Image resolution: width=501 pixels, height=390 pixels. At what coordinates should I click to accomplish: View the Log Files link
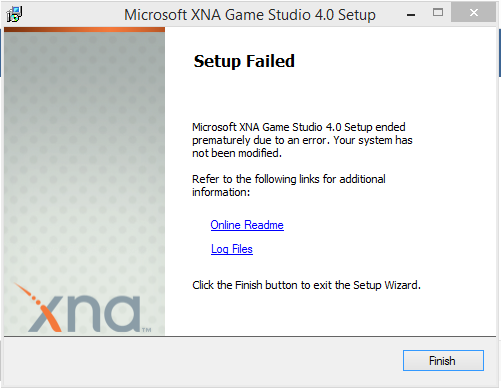[x=232, y=249]
